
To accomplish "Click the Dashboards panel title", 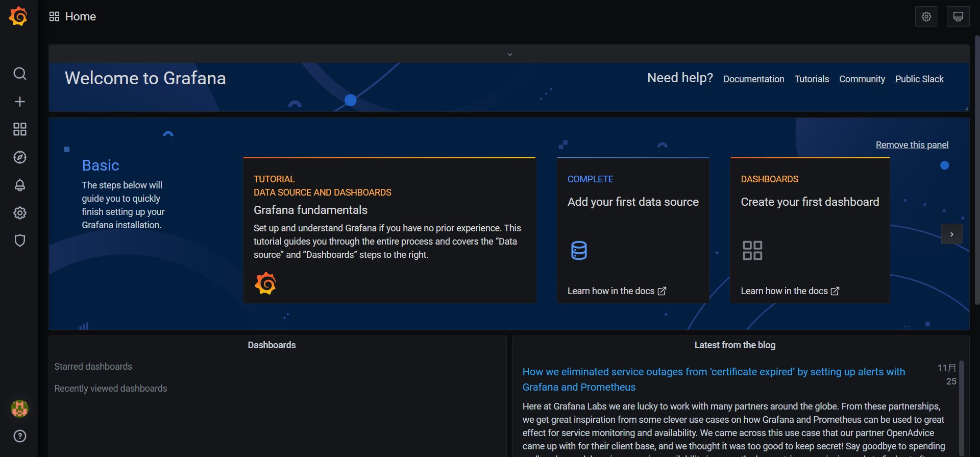I will point(272,345).
